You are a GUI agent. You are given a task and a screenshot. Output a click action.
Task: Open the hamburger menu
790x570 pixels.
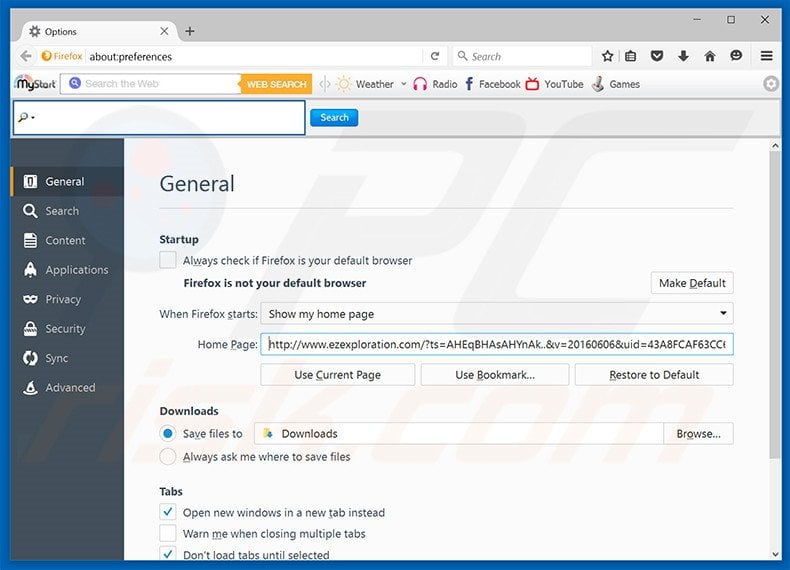(x=766, y=56)
